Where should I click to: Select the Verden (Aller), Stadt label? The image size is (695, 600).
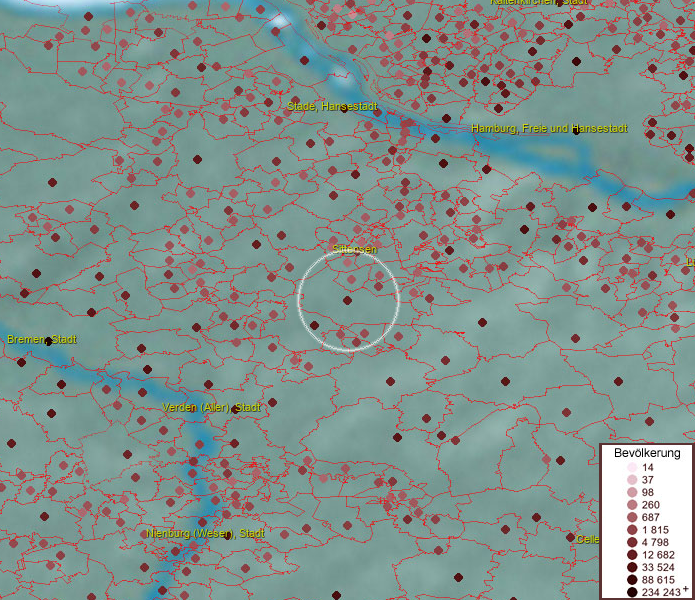tap(211, 407)
